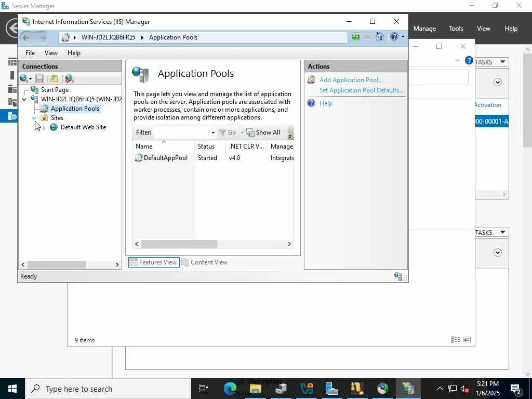Click the green Refresh Page icon
This screenshot has height=399, width=532.
[x=355, y=37]
